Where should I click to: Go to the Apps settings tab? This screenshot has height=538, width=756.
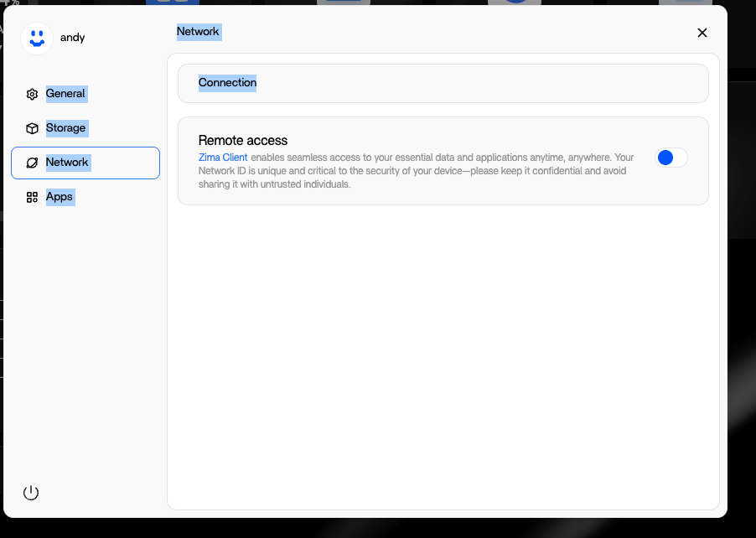click(x=60, y=197)
